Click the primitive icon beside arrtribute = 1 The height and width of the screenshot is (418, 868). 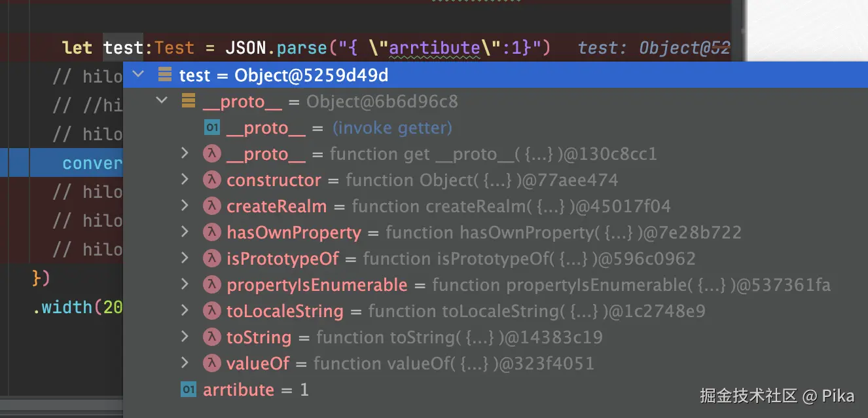(x=189, y=390)
